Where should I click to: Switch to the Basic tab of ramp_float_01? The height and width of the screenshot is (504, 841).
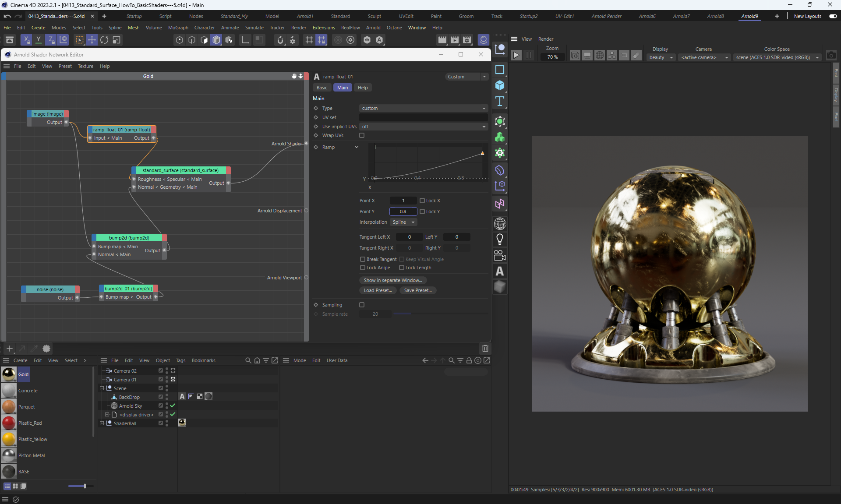tap(322, 88)
